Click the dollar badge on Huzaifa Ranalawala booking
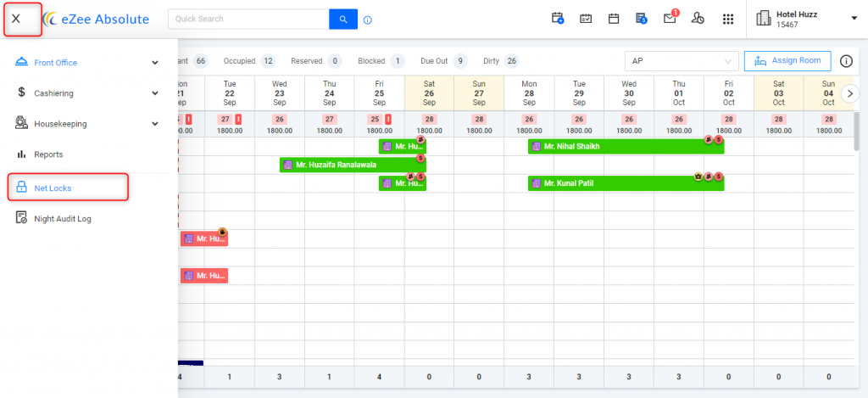 click(x=420, y=158)
